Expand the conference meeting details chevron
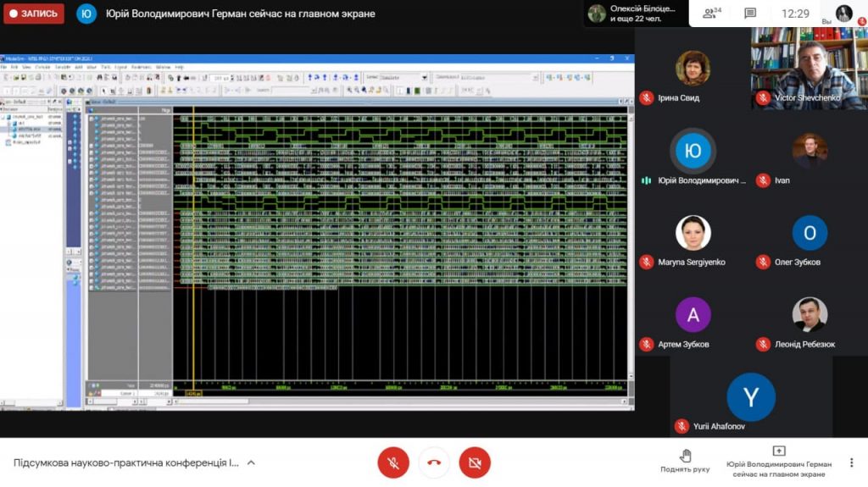Image resolution: width=868 pixels, height=487 pixels. (x=251, y=462)
